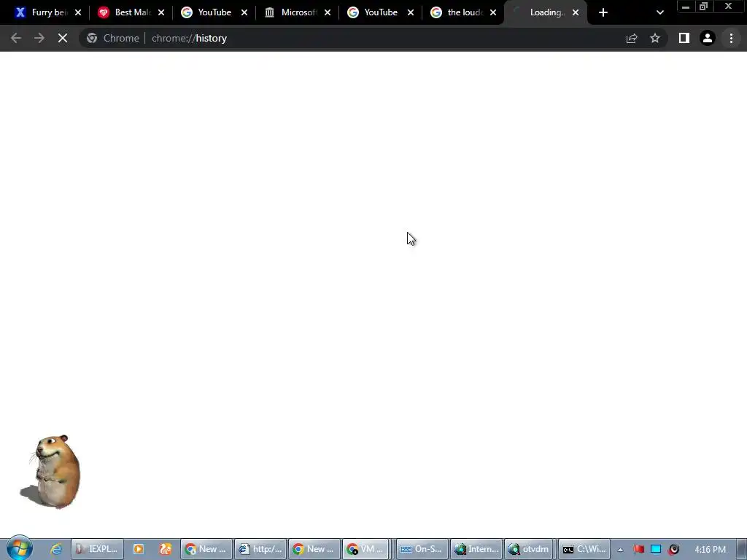Open the media player taskbar icon

point(138,549)
